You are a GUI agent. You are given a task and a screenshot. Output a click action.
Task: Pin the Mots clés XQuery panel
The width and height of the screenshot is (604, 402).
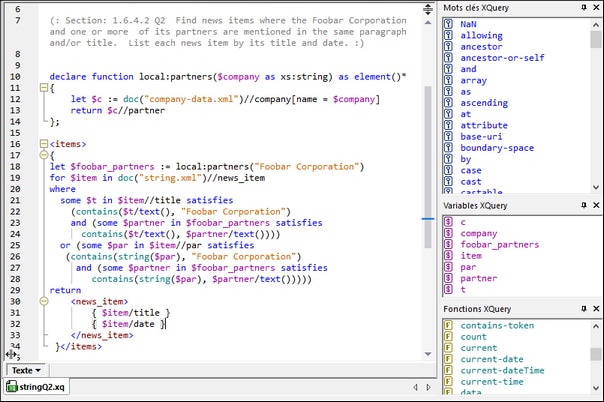point(583,8)
